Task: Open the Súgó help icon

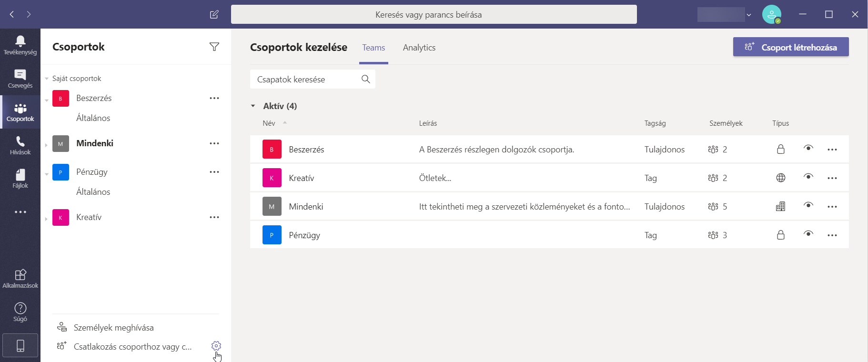Action: (x=20, y=312)
